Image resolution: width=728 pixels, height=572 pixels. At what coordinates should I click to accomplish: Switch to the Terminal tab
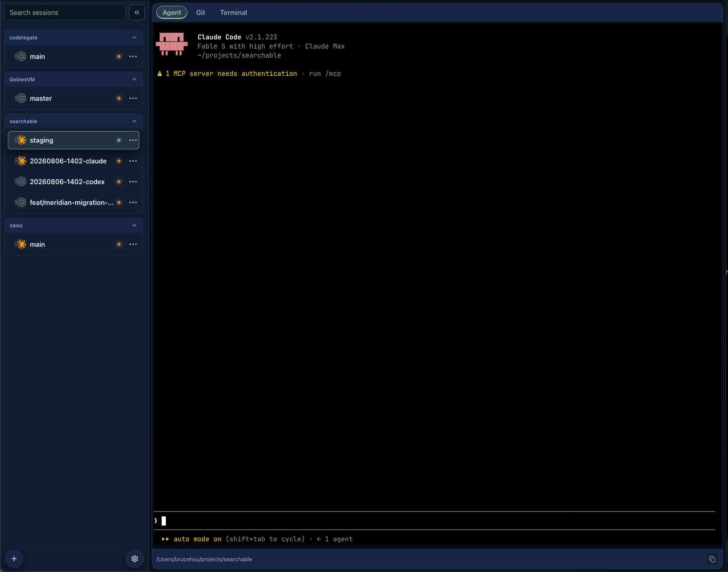(233, 12)
